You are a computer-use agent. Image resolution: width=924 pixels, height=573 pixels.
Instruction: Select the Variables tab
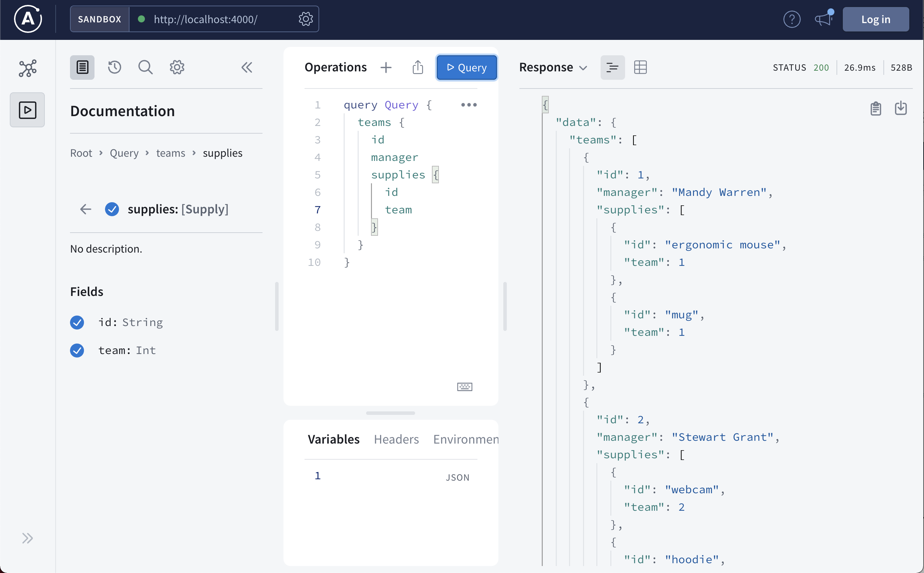333,439
